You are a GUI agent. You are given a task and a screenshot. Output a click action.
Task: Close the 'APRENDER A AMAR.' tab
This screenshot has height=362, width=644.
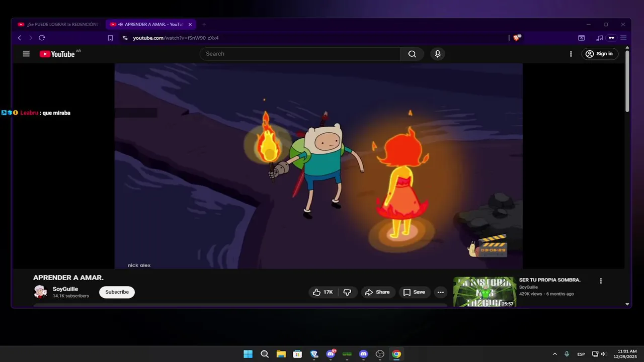coord(190,24)
